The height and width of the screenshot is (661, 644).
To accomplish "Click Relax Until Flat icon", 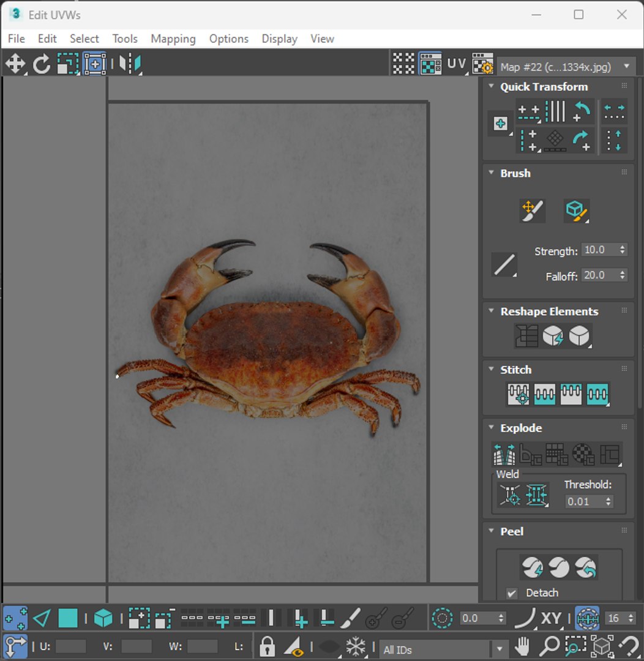I will [x=553, y=336].
